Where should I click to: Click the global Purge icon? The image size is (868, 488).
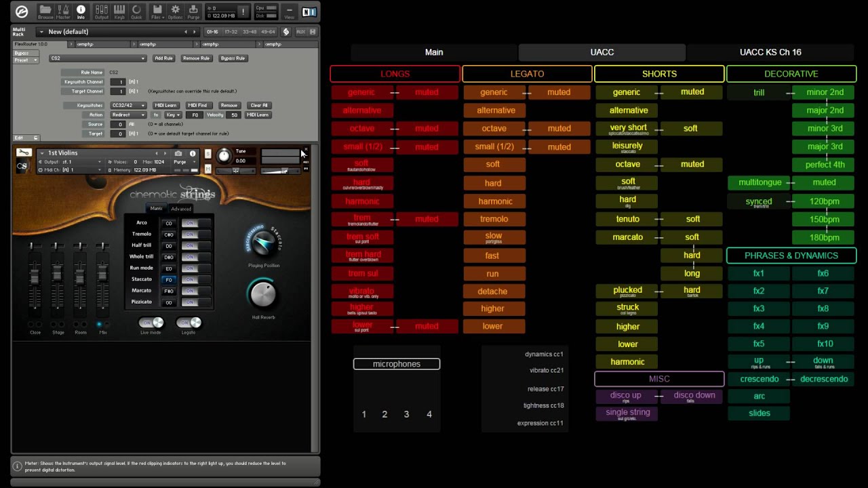(x=193, y=11)
